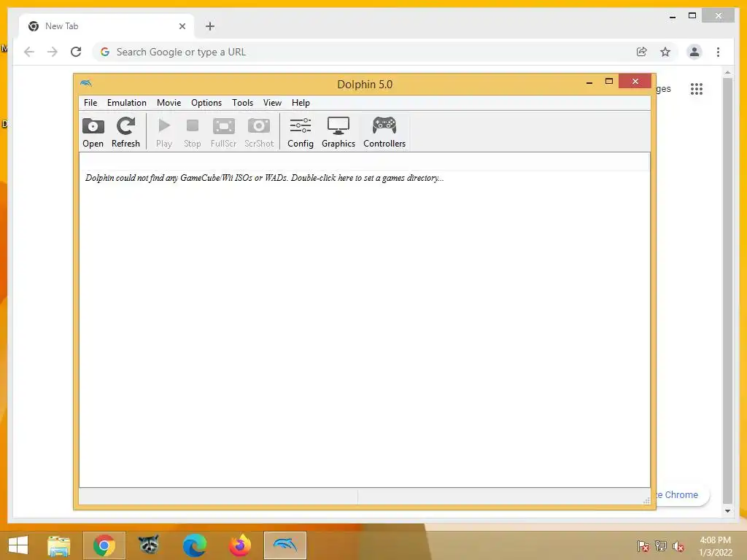Screen dimensions: 747x560
Task: Close the Dolphin 5.0 window
Action: [635, 82]
